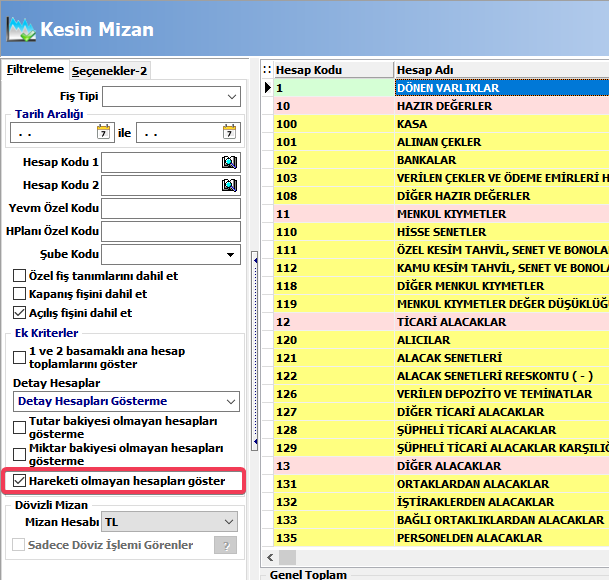Open Fiş Tipi dropdown
Image resolution: width=609 pixels, height=580 pixels.
coord(232,97)
